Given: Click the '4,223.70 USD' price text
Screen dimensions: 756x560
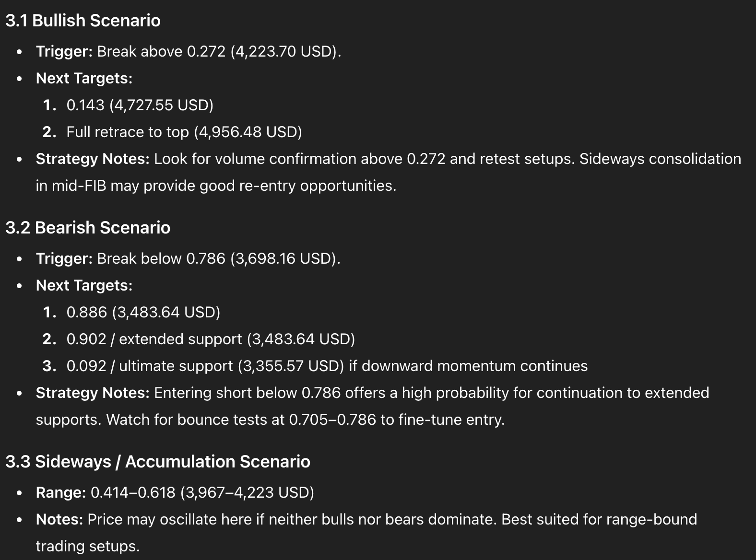Looking at the screenshot, I should pos(284,51).
